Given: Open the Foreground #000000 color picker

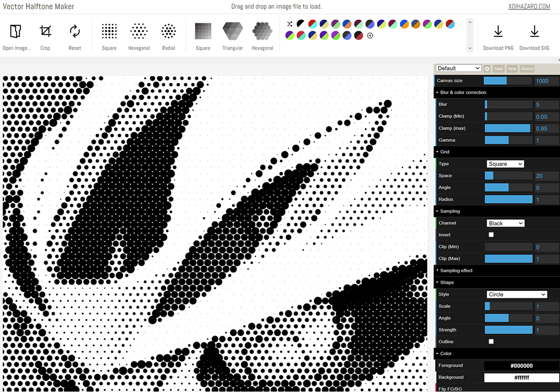Looking at the screenshot, I should click(x=521, y=366).
